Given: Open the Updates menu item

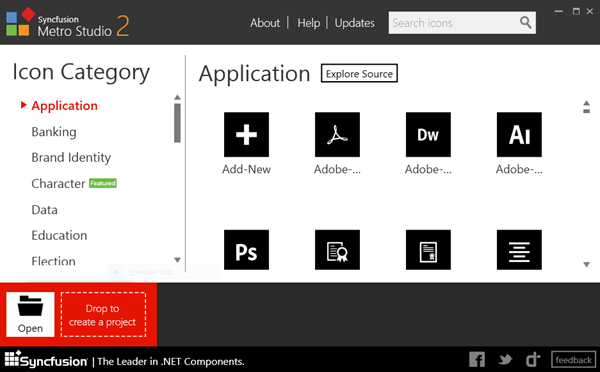Looking at the screenshot, I should [x=354, y=23].
